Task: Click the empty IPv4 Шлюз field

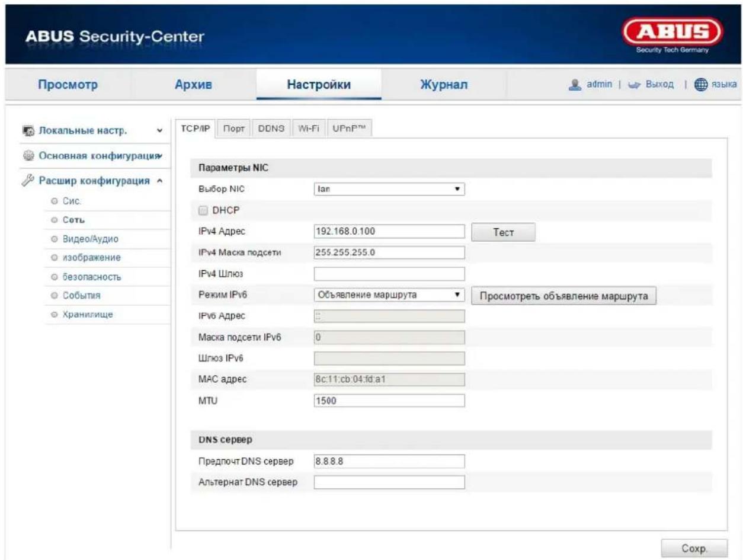Action: 389,274
